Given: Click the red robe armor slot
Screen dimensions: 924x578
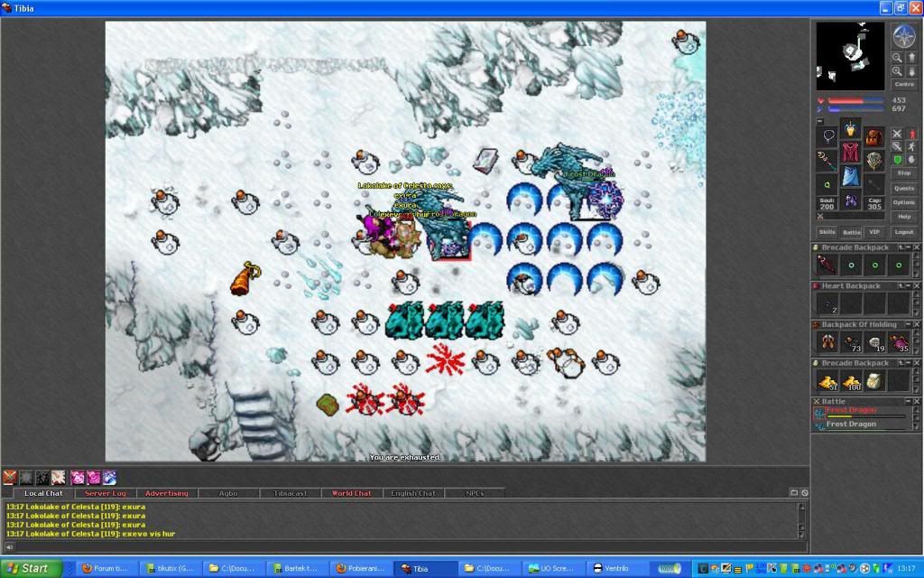Looking at the screenshot, I should coord(850,152).
